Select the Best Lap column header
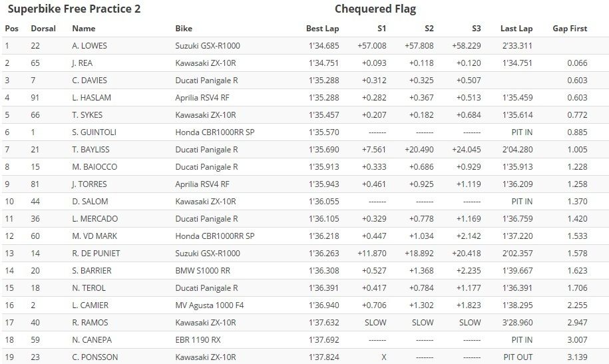This screenshot has width=609, height=364. 322,29
